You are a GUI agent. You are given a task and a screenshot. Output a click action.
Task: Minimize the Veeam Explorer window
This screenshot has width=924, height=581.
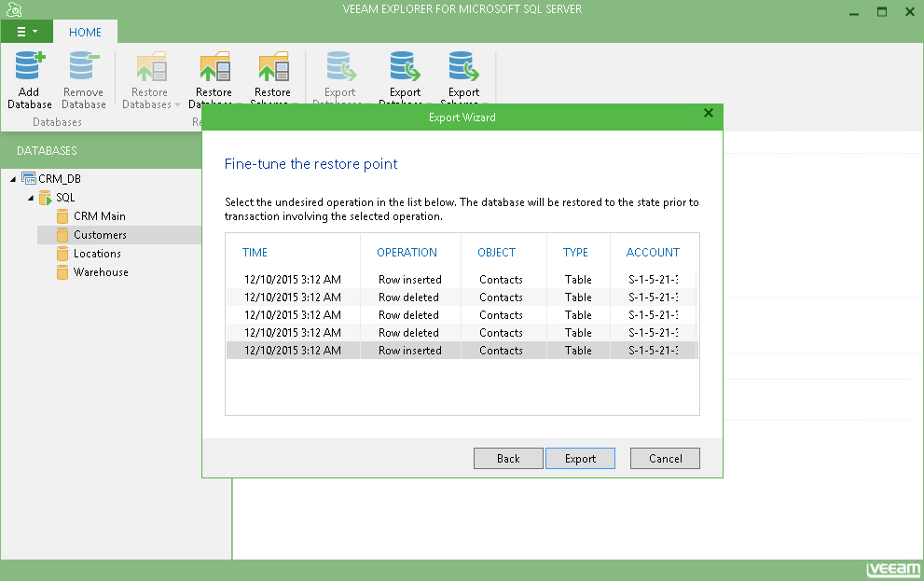[x=854, y=12]
